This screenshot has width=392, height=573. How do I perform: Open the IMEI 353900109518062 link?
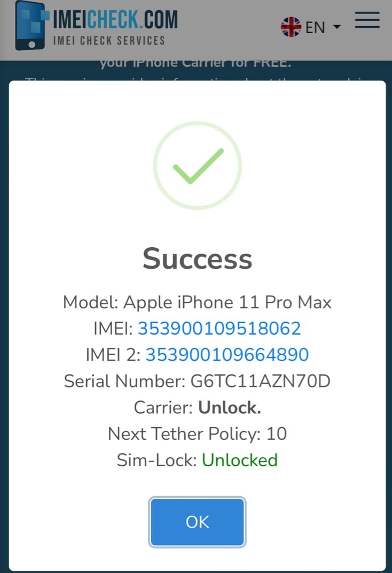tap(219, 328)
